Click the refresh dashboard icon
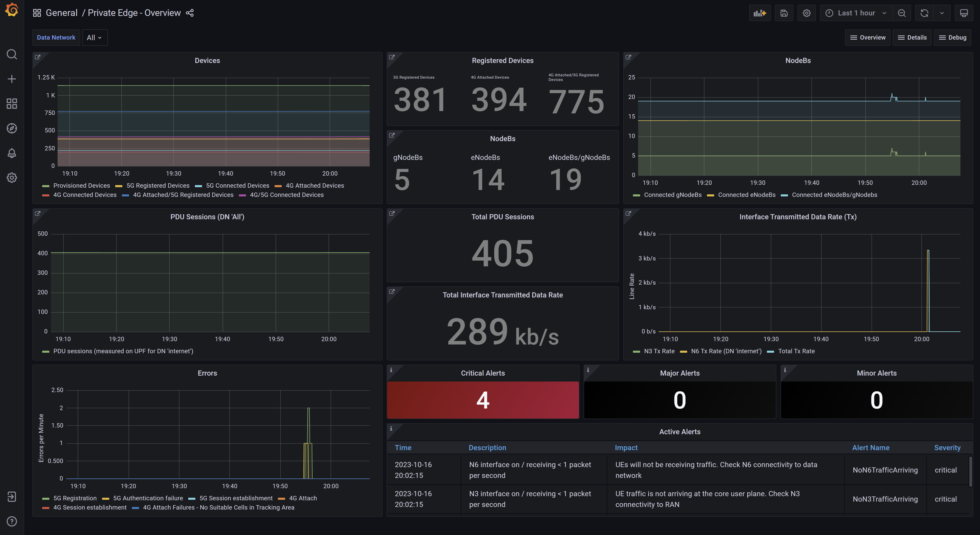 (924, 13)
